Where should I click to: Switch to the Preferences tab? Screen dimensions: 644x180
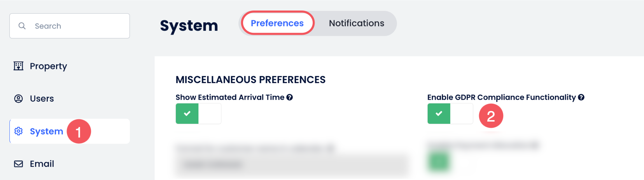tap(277, 23)
